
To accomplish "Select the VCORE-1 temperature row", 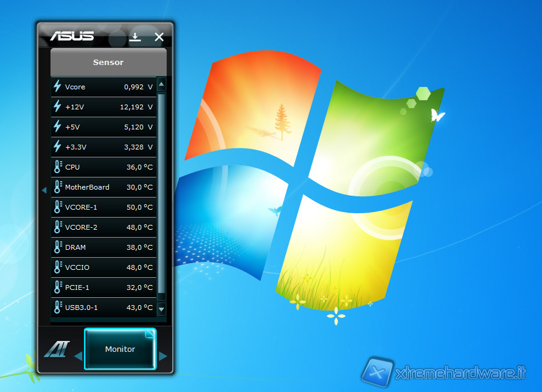I will tap(103, 207).
